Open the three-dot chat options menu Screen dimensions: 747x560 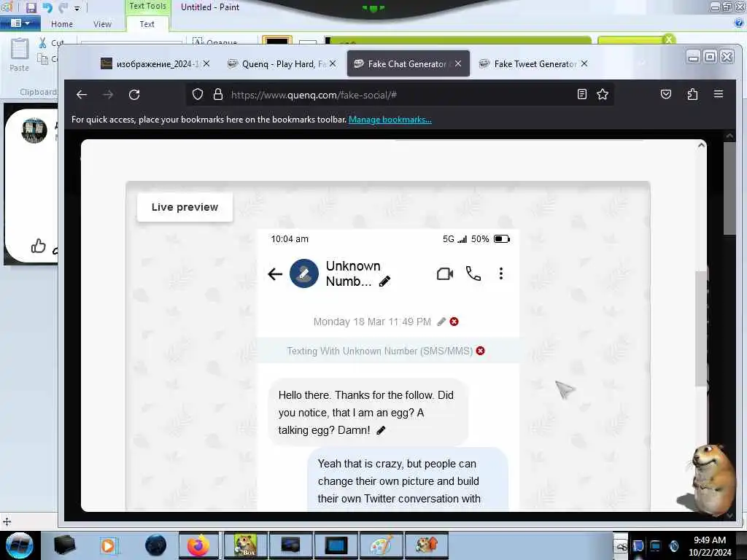[x=500, y=273]
